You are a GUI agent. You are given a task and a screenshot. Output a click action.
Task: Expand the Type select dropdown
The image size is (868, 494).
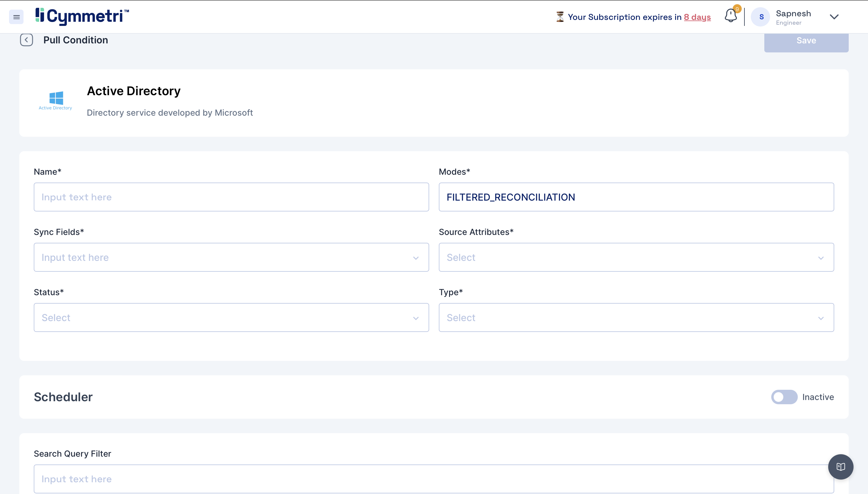tap(636, 317)
